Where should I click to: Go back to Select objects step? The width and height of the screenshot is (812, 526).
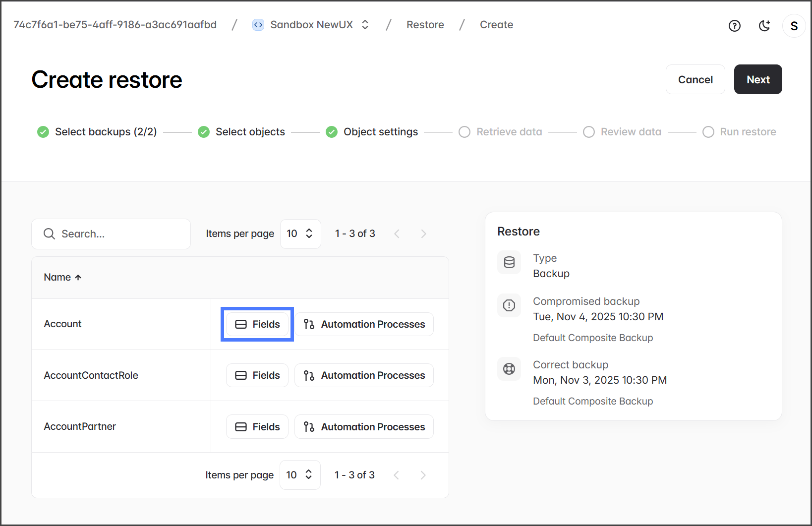[x=250, y=132]
